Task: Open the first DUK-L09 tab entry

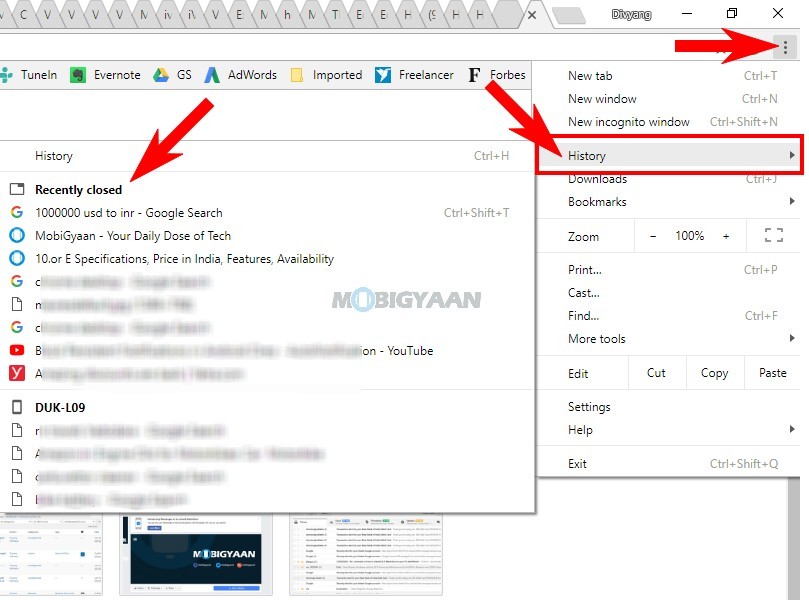Action: click(x=267, y=430)
